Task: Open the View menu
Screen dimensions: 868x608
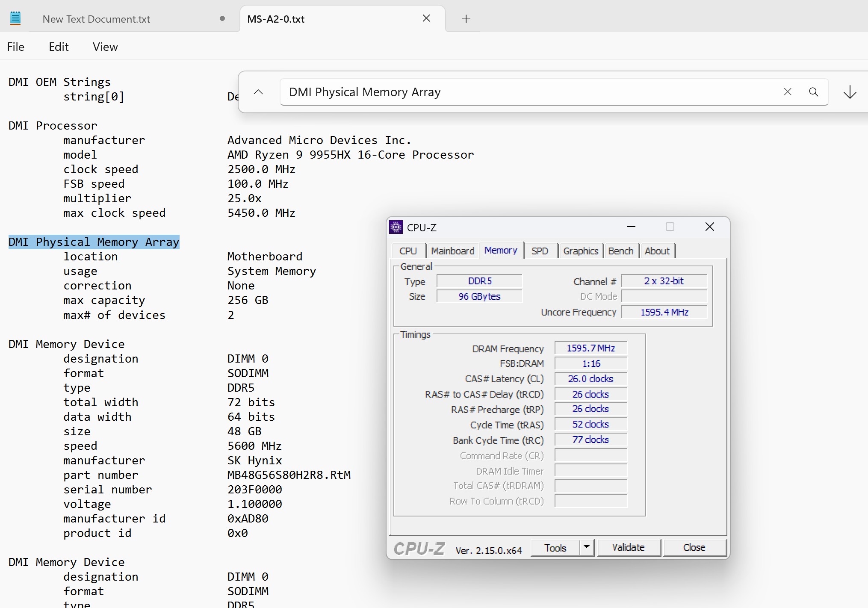Action: pyautogui.click(x=105, y=47)
